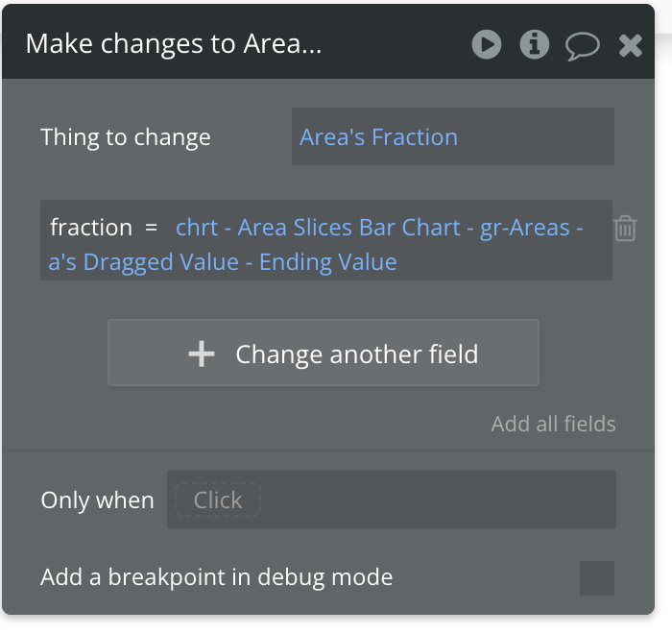Edit the chrt - Area Slices Bar Chart expression
The height and width of the screenshot is (634, 672).
pyautogui.click(x=379, y=228)
